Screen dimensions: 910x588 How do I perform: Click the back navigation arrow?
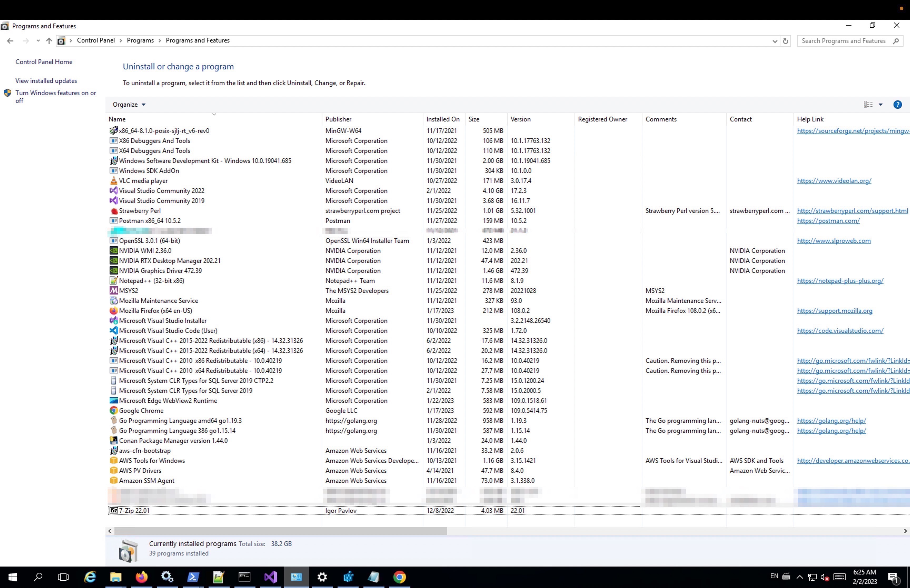pos(10,41)
